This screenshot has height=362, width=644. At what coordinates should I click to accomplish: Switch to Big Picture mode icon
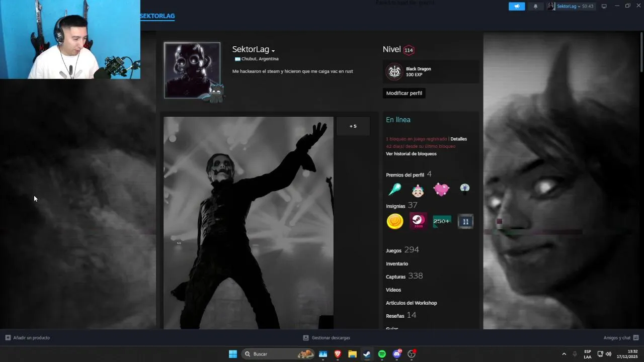point(604,6)
